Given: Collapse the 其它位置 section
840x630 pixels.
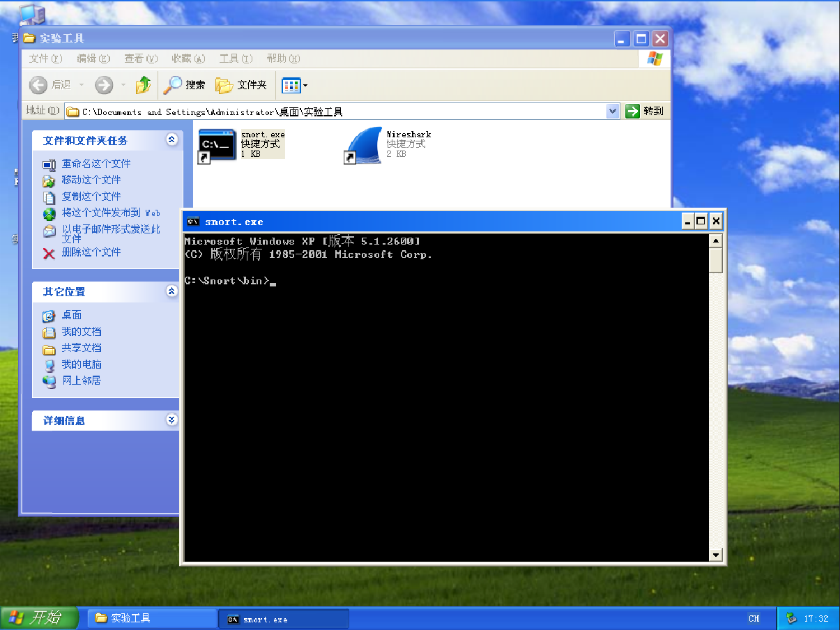Looking at the screenshot, I should click(171, 291).
